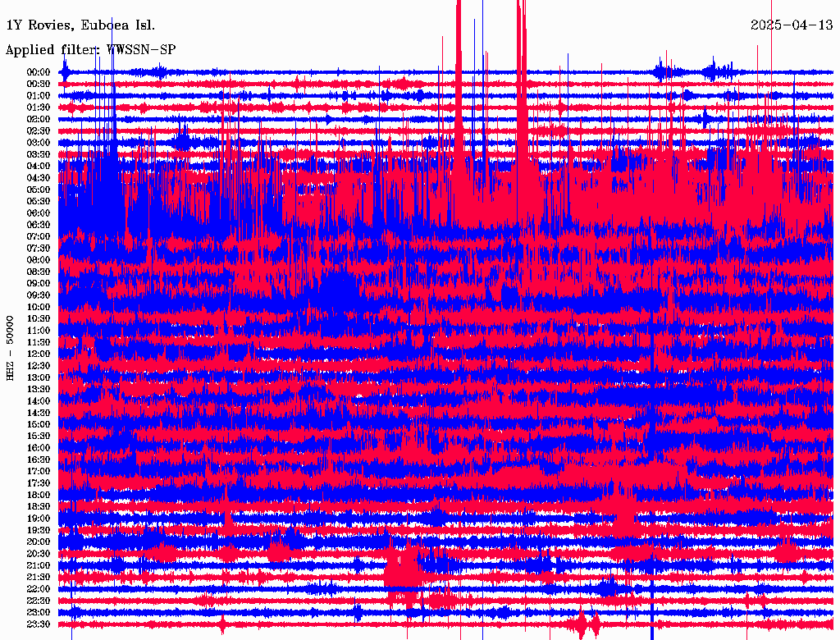Click the 23:30 time label

39,624
